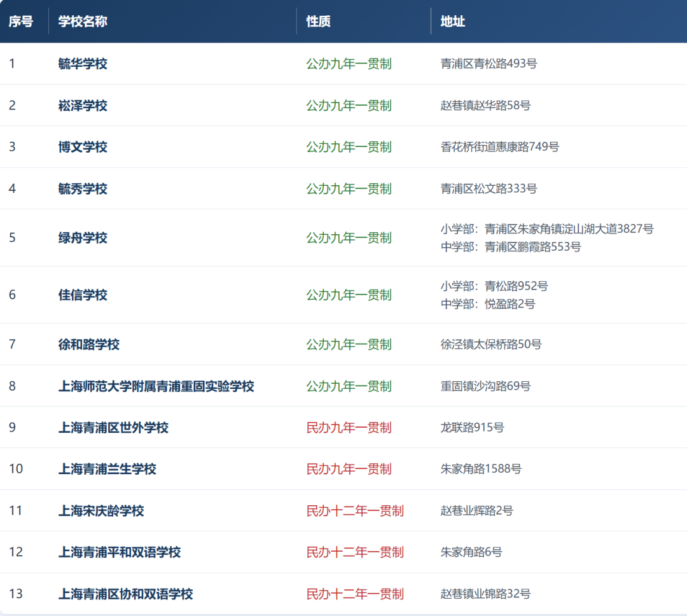
Task: Open 上海宋庆龄学校 row
Action: [x=101, y=511]
